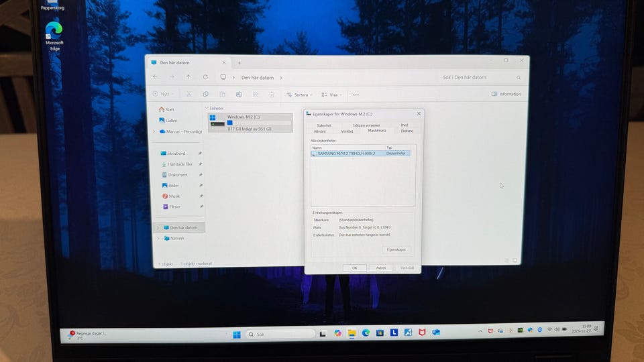Open the Nytt new item dropdown
Image resolution: width=644 pixels, height=362 pixels.
click(164, 94)
